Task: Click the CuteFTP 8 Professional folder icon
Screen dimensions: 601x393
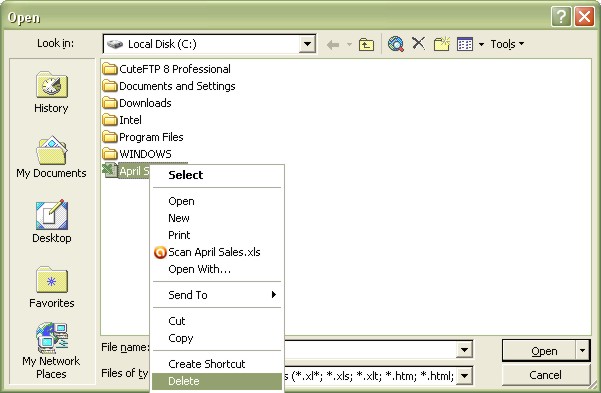Action: (110, 69)
